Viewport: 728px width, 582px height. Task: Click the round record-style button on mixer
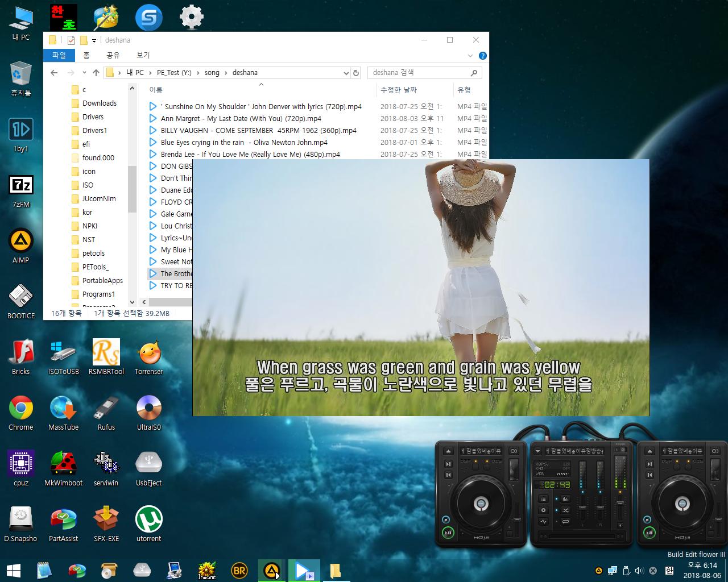[543, 510]
